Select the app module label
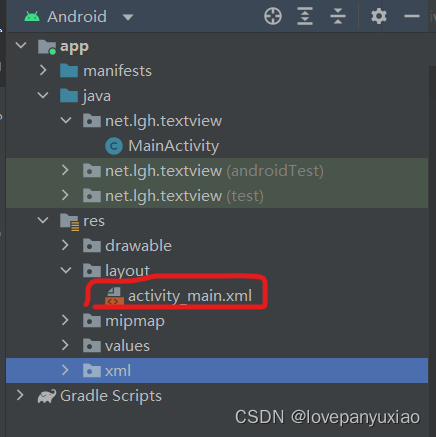Viewport: 436px width, 437px height. click(74, 47)
